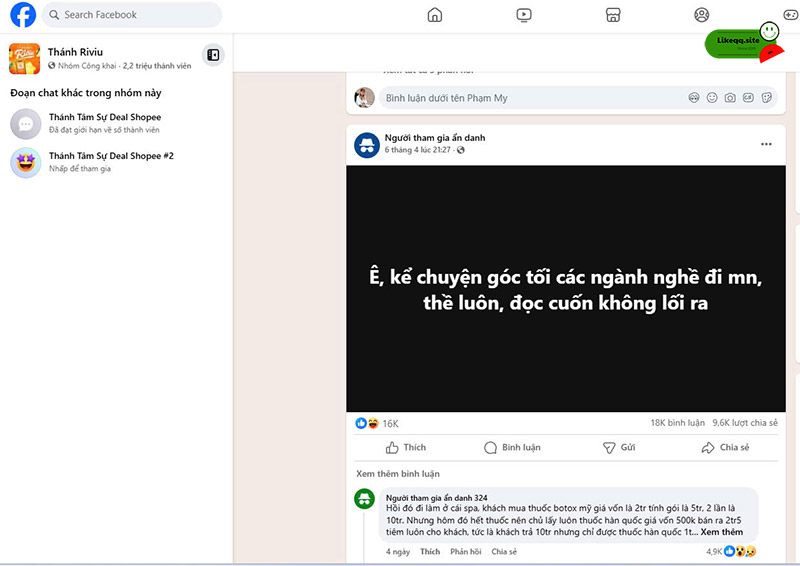Viewport: 800px width, 566px height.
Task: Open the Home tab icon
Action: 435,15
